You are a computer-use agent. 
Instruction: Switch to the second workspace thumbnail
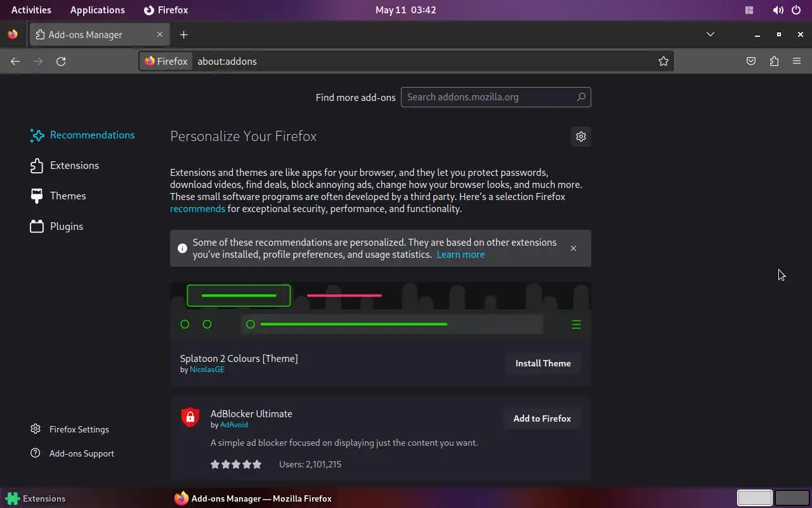[792, 498]
